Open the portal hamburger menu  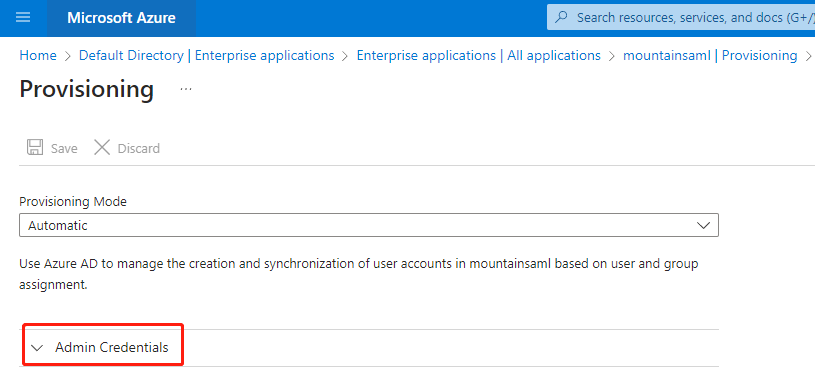(23, 18)
